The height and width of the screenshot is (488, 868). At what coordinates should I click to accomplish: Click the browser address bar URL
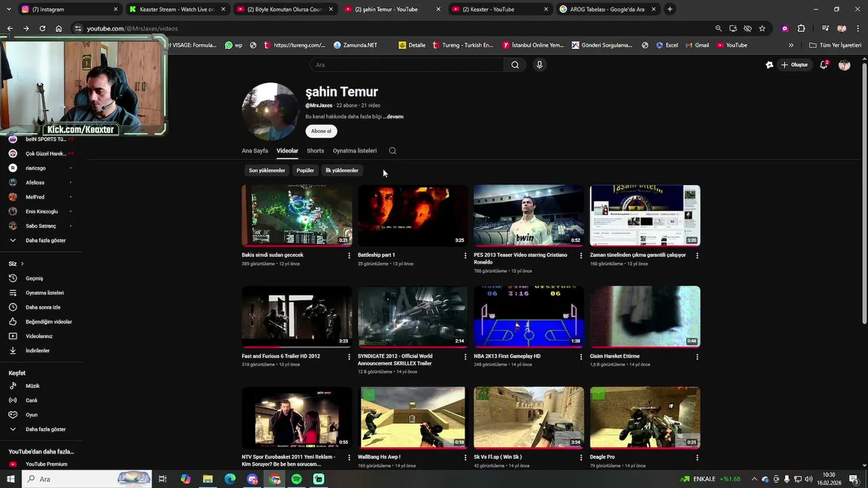point(132,28)
